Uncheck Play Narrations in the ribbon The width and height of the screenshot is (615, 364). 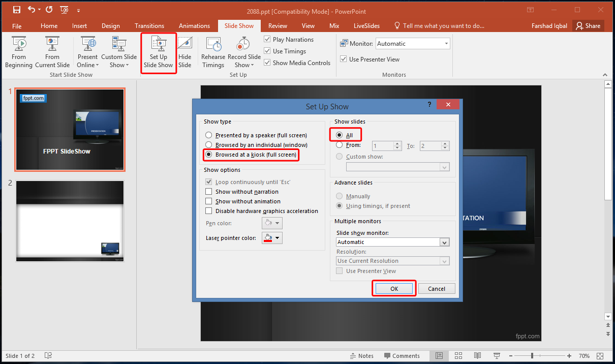pos(267,40)
